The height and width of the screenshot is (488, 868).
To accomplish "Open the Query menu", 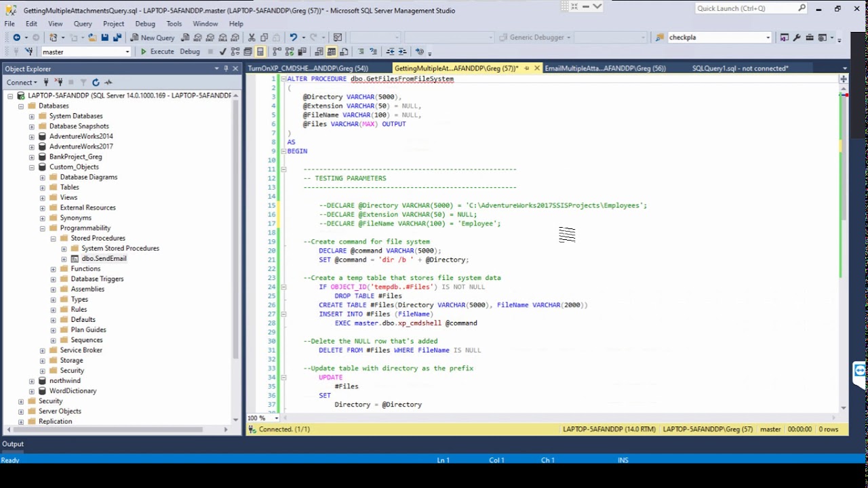I will coord(83,24).
